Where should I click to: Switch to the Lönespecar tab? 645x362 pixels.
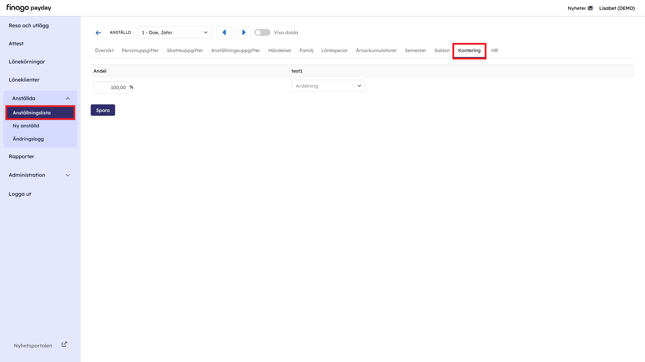tap(334, 50)
